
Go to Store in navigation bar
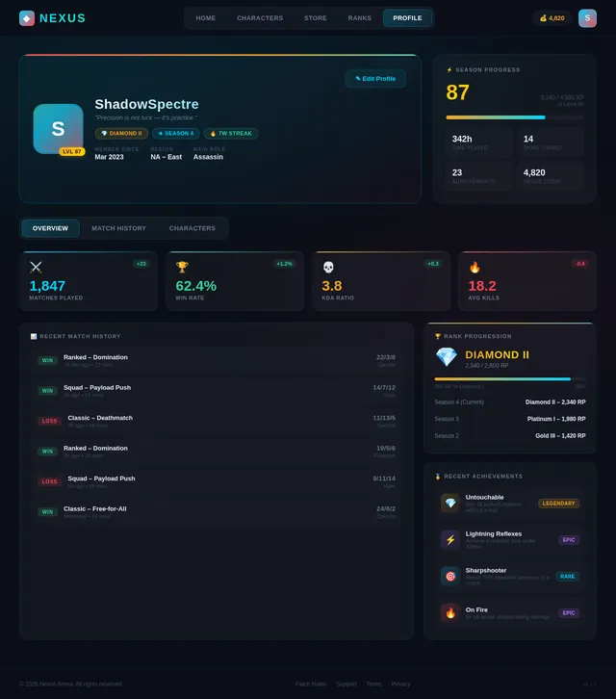(x=315, y=18)
